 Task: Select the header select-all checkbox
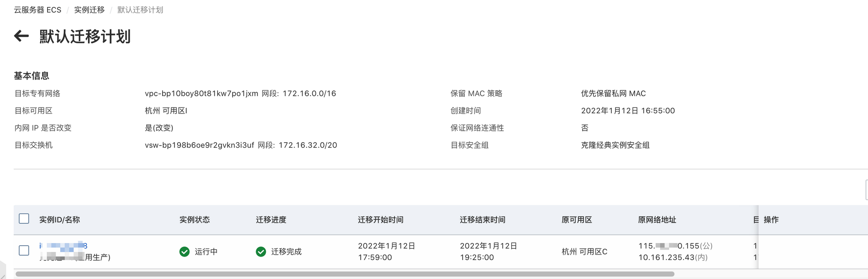24,219
